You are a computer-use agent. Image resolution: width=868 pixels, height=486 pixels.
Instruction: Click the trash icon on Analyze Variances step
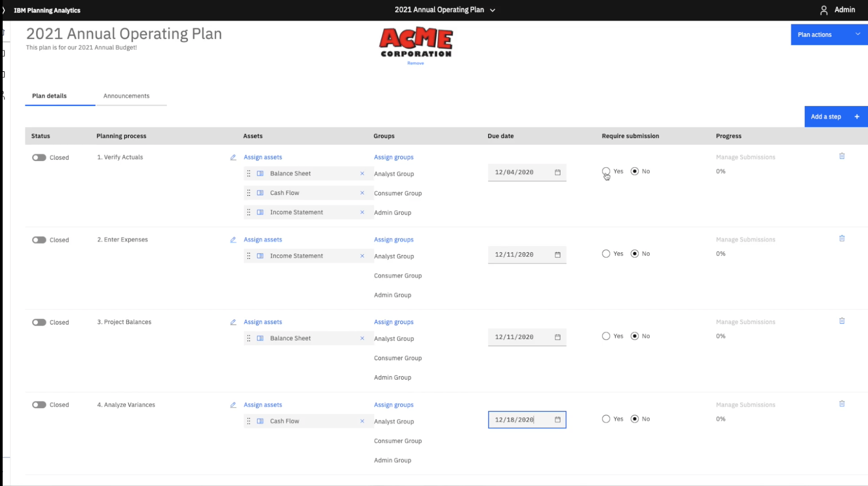tap(842, 403)
